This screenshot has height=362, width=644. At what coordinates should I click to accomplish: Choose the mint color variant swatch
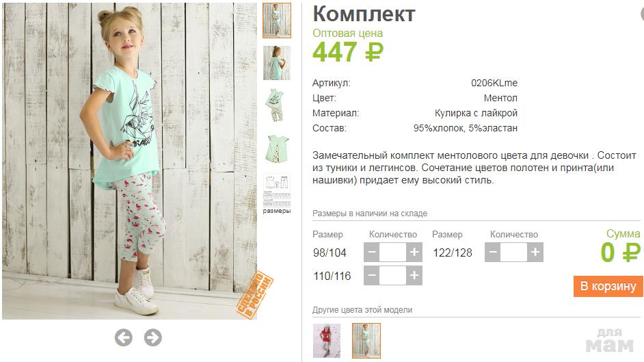click(x=366, y=341)
